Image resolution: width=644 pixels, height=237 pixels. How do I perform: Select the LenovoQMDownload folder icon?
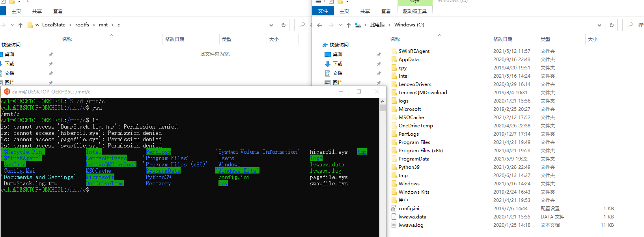(394, 93)
